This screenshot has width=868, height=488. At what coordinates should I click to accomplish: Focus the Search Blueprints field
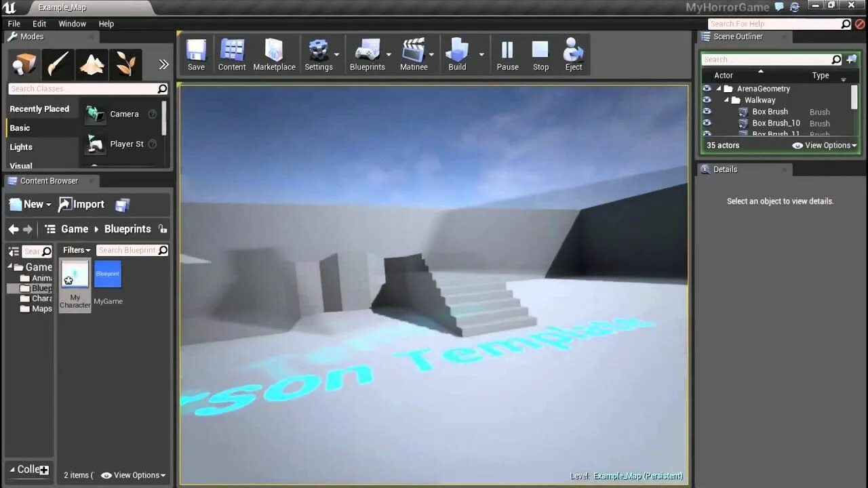(x=132, y=250)
